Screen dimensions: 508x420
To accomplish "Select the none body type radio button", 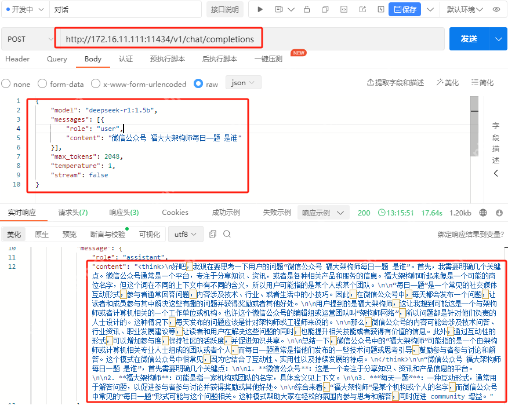I will pos(5,83).
